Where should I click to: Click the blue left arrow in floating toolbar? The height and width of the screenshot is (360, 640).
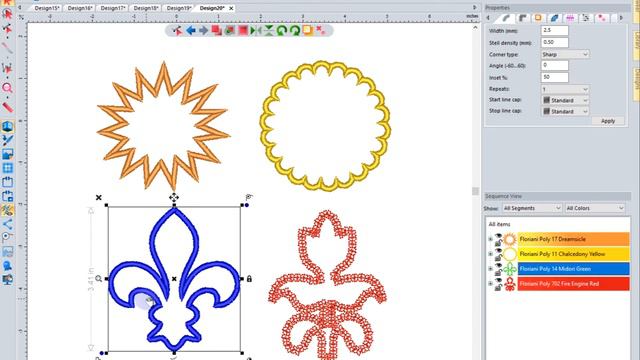(x=191, y=31)
